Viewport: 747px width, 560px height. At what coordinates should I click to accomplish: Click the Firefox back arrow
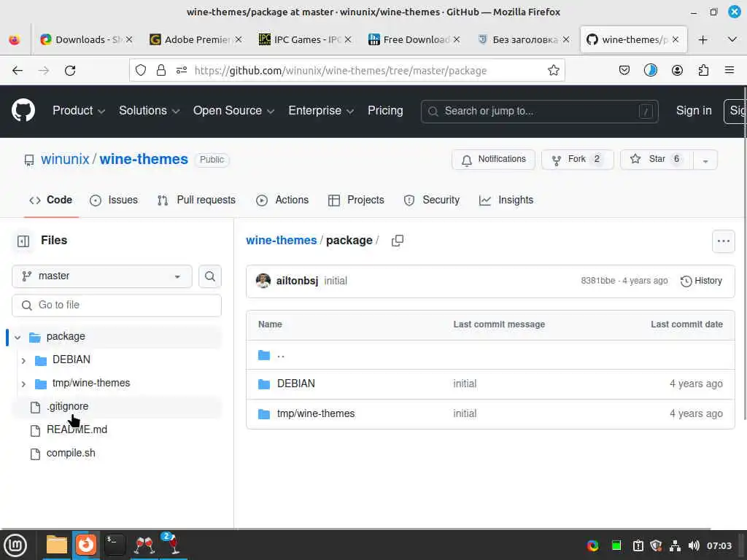pos(18,71)
